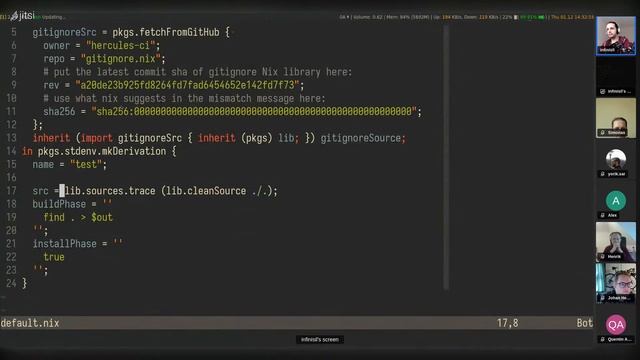Click the sha256 zero-hash string
Image resolution: width=640 pixels, height=360 pixels.
(254, 111)
